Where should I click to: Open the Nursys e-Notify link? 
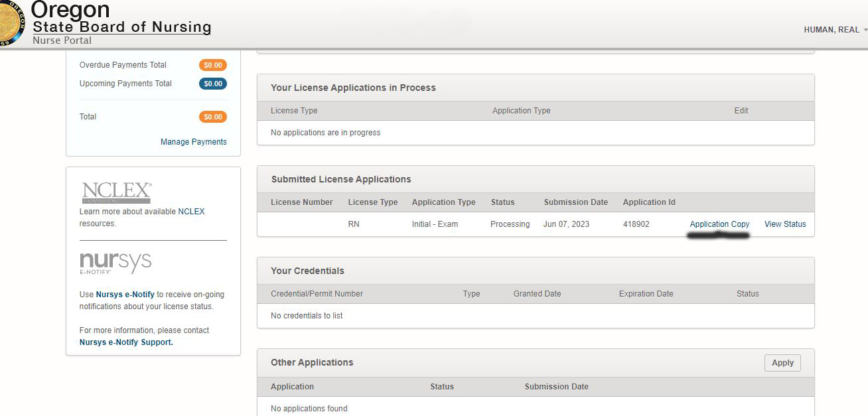125,295
